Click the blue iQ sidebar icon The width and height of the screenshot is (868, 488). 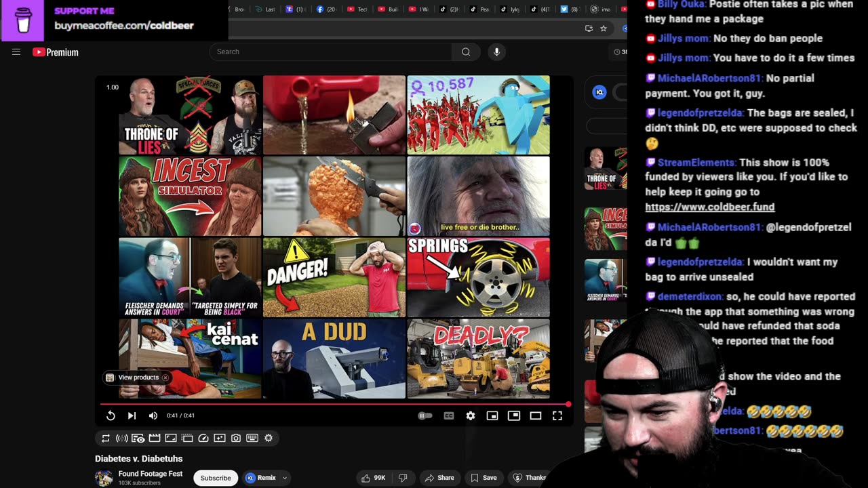(x=599, y=92)
